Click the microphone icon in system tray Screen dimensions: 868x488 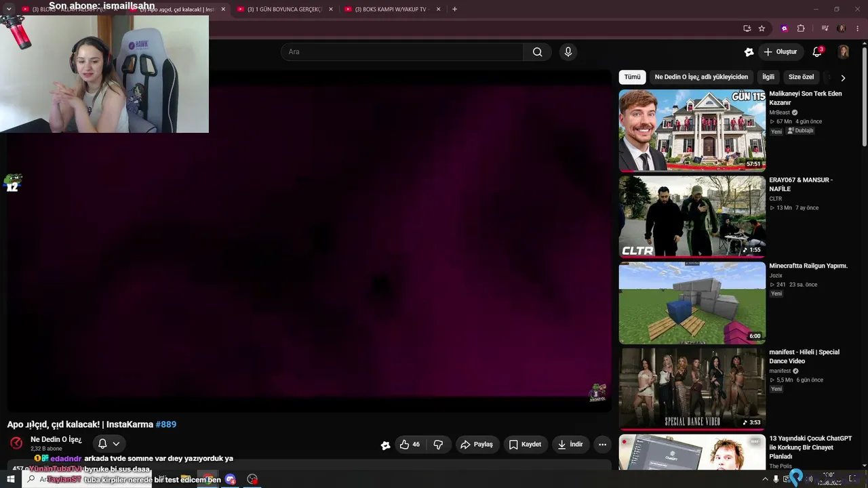(x=776, y=479)
